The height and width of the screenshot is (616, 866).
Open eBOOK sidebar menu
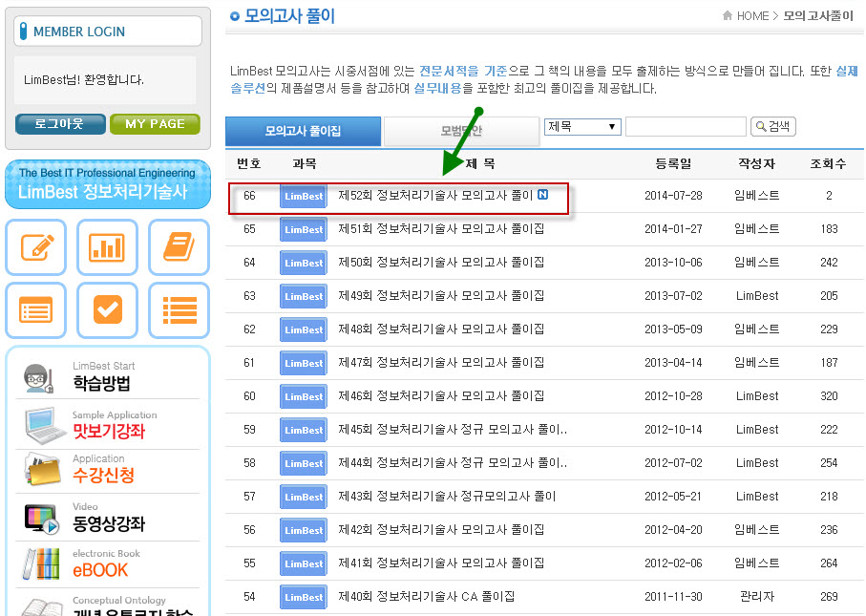tap(100, 570)
